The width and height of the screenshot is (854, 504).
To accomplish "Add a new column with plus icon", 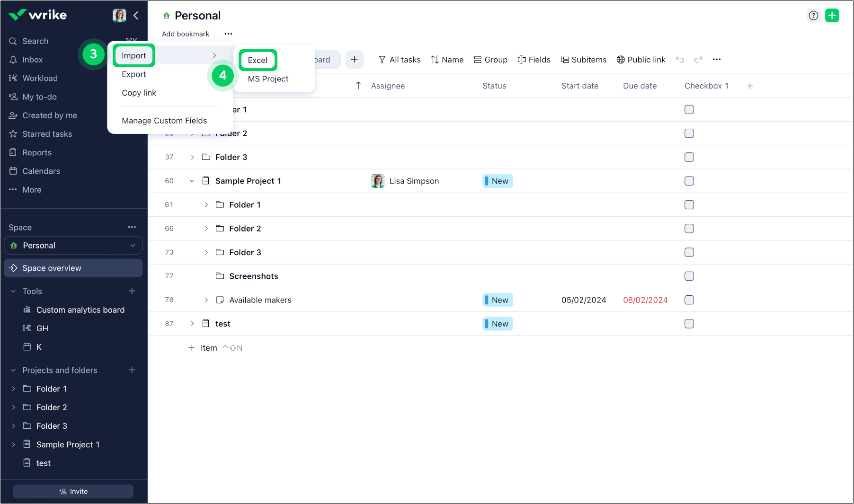I will [750, 86].
